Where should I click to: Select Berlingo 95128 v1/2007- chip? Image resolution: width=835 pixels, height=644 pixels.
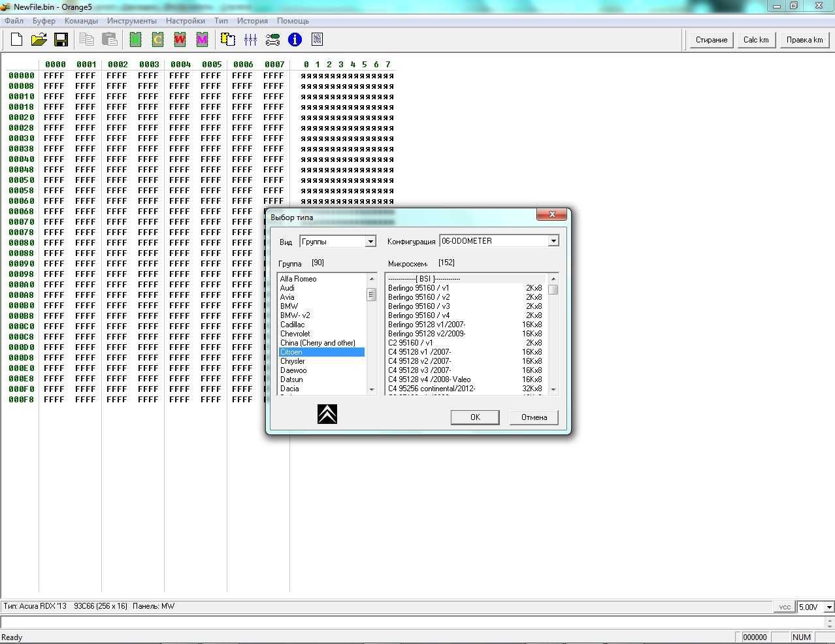point(465,325)
